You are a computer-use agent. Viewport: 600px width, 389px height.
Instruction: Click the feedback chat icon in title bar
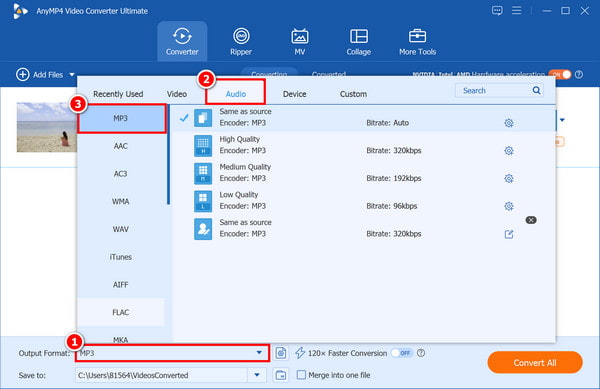[497, 10]
